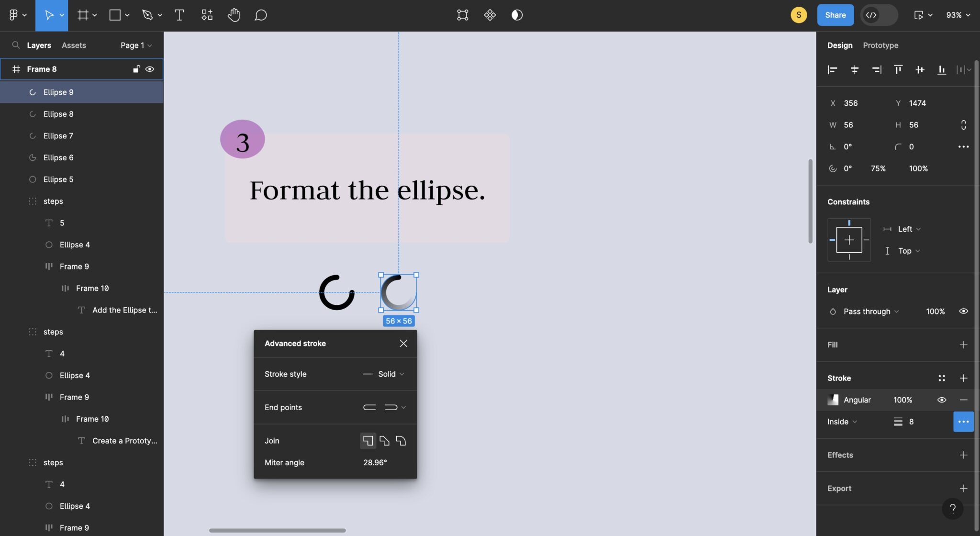The image size is (980, 536).
Task: Switch to the Prototype tab
Action: 880,45
